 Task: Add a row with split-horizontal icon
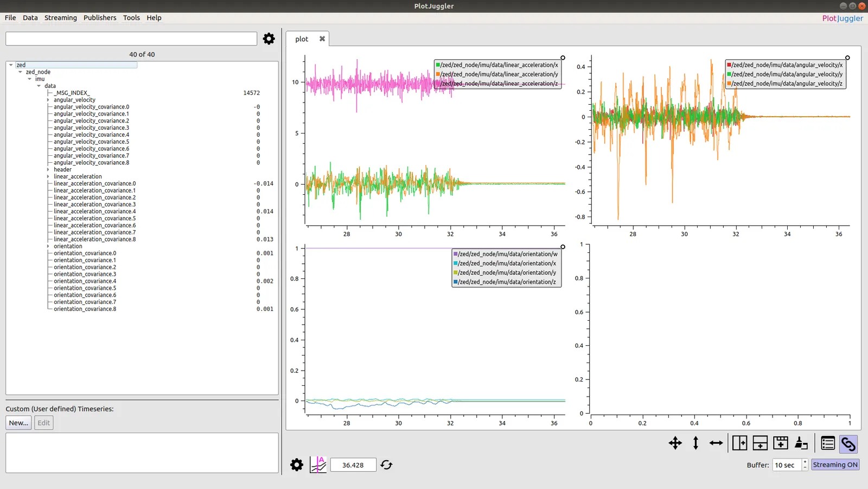click(x=760, y=443)
